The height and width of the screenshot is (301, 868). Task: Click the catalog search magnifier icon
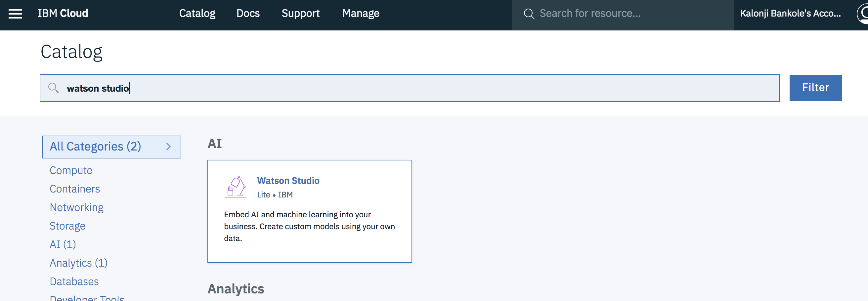[53, 88]
